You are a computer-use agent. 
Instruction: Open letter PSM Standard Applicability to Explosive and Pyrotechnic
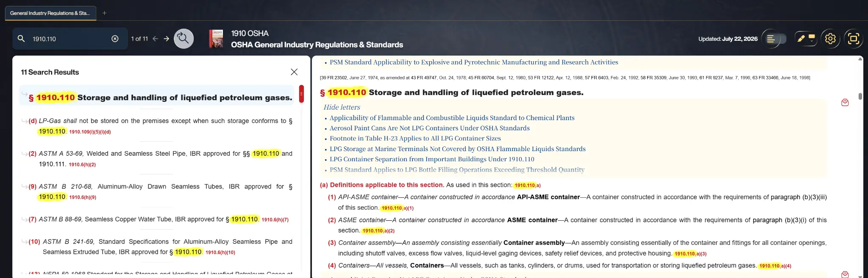pyautogui.click(x=474, y=62)
